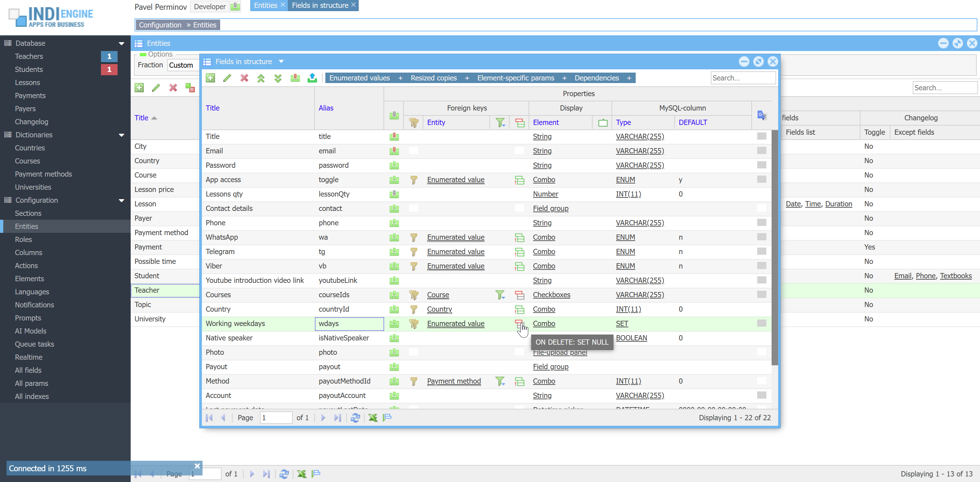This screenshot has width=980, height=482.
Task: Click the pencil edit icon in Fields in structure toolbar
Action: pyautogui.click(x=227, y=78)
